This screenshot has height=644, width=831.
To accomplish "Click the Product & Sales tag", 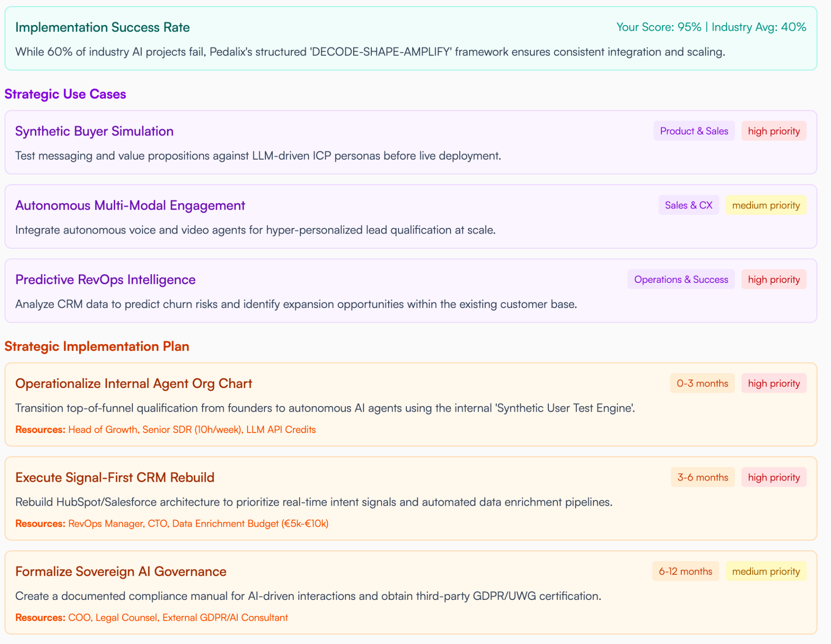I will tap(694, 131).
